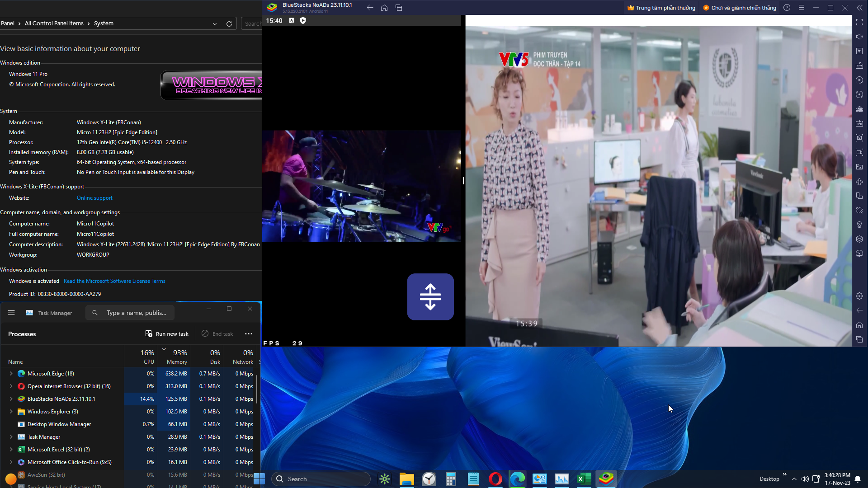
Task: Click the Opera icon on the taskbar
Action: [x=495, y=479]
